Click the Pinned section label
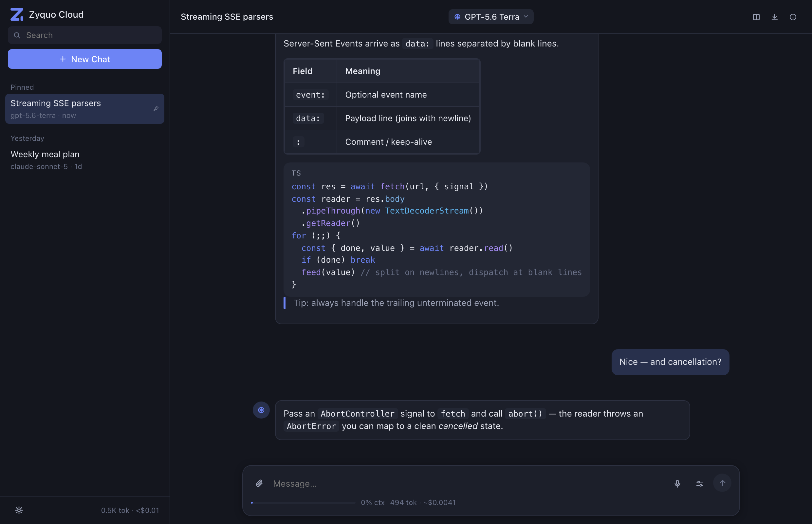This screenshot has height=524, width=812. [22, 87]
